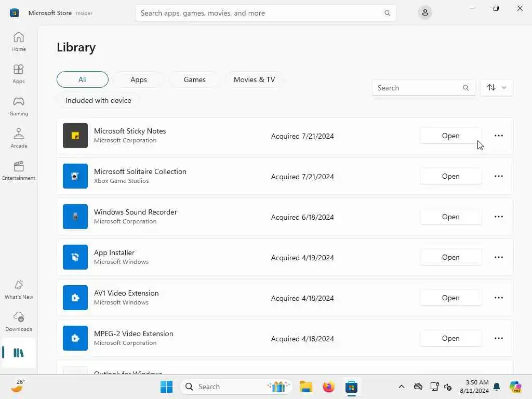Open Copilot preview icon in taskbar
The image size is (532, 399).
[515, 387]
